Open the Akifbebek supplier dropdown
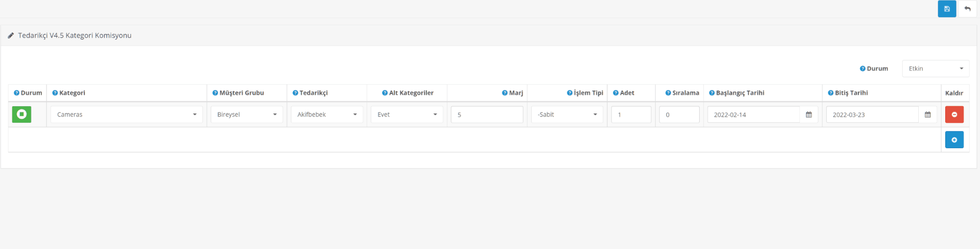The height and width of the screenshot is (249, 980). coord(327,114)
